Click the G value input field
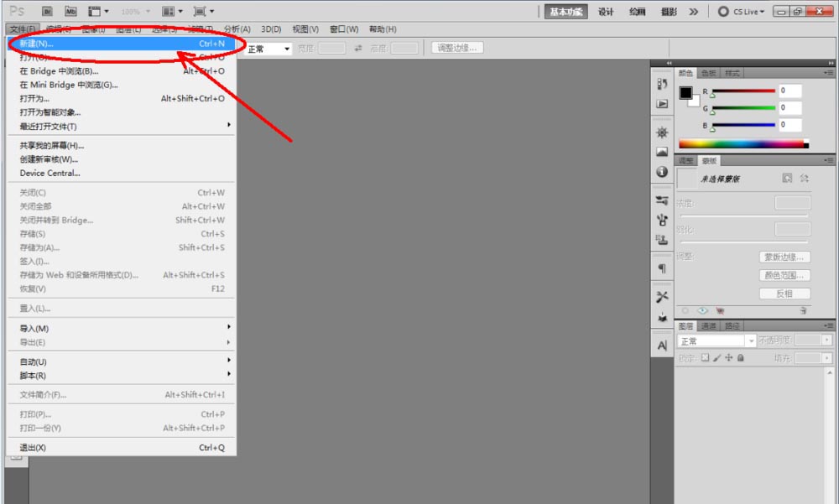The height and width of the screenshot is (504, 839). pyautogui.click(x=789, y=108)
